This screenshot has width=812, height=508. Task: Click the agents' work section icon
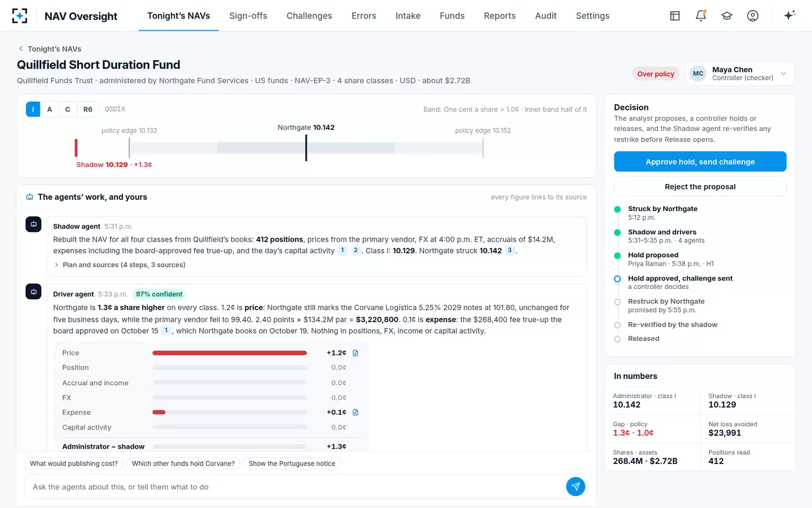(x=30, y=197)
